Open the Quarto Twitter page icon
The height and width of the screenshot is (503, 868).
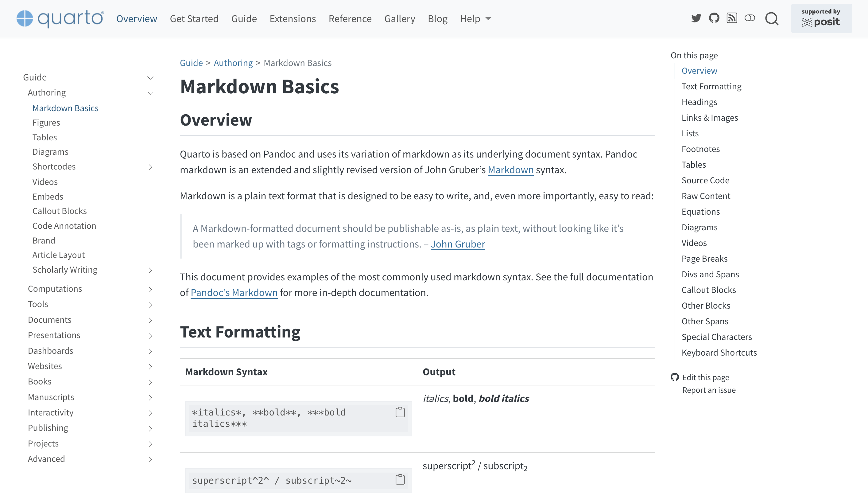coord(696,18)
